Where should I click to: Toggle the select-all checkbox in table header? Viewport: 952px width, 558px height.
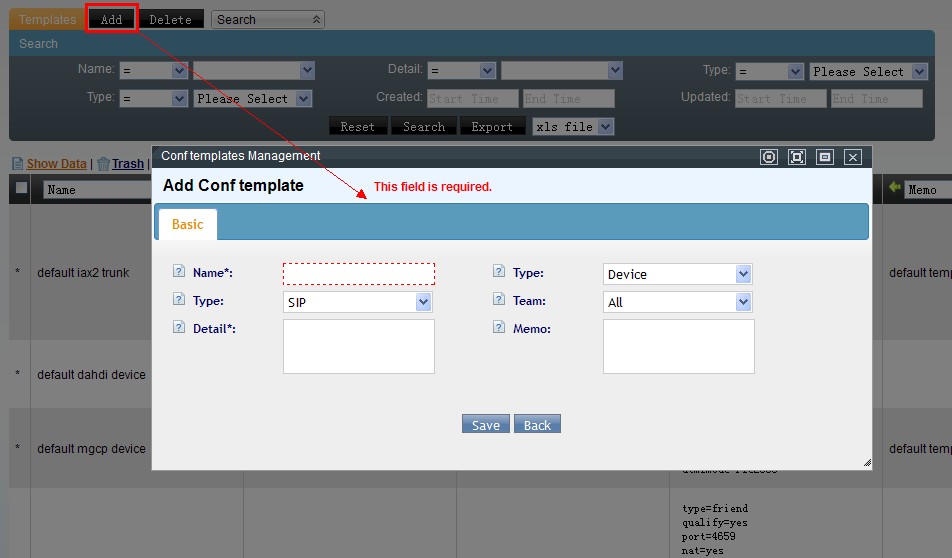click(x=21, y=189)
